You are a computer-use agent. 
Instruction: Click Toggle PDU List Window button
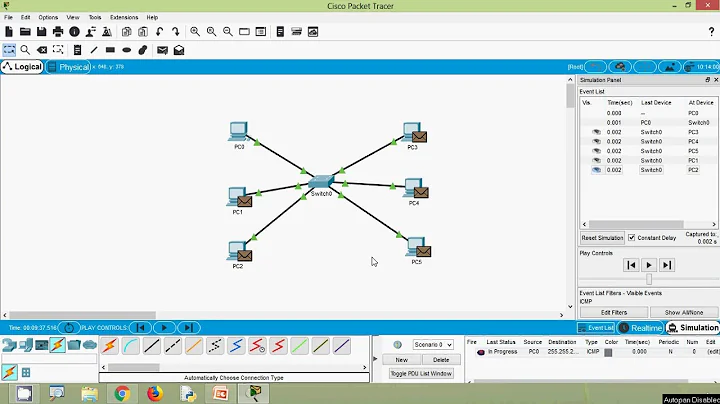coord(421,373)
